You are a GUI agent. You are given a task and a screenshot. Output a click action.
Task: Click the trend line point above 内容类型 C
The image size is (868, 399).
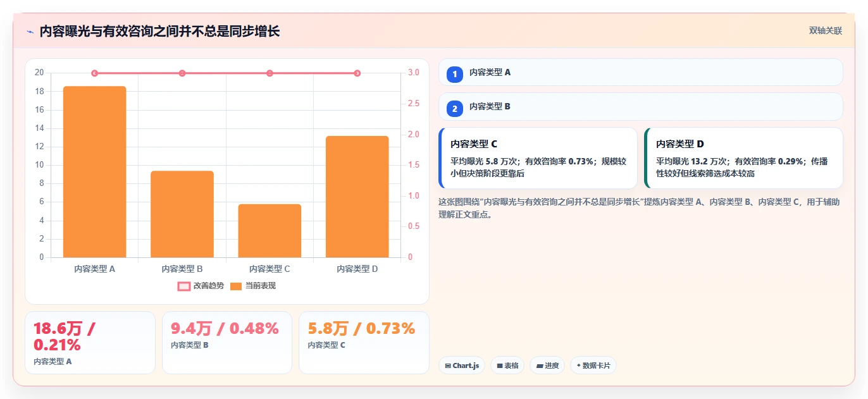[270, 73]
